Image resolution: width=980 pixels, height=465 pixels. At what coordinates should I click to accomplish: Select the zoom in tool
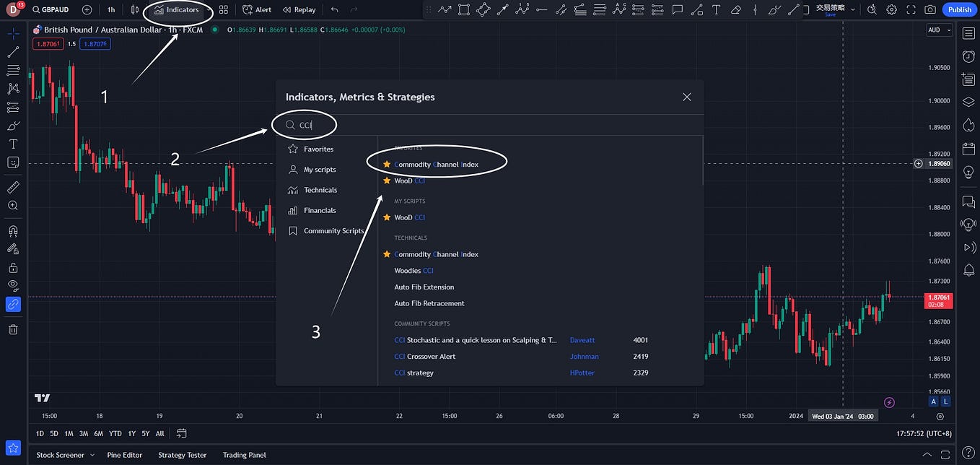pos(13,206)
